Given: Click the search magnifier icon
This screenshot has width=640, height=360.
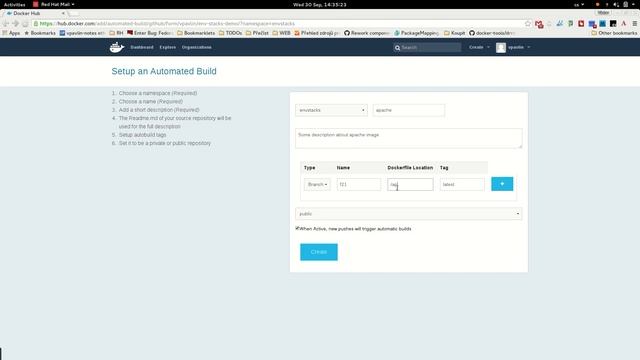Looking at the screenshot, I should coord(397,48).
